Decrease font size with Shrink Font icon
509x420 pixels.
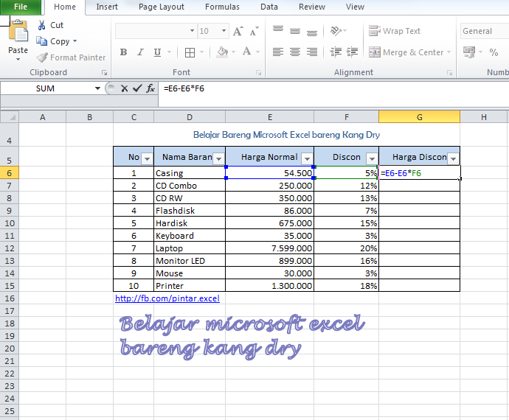254,31
